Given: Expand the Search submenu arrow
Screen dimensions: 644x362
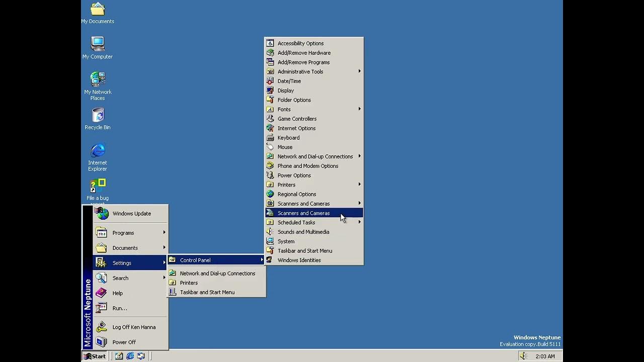Looking at the screenshot, I should tap(164, 278).
